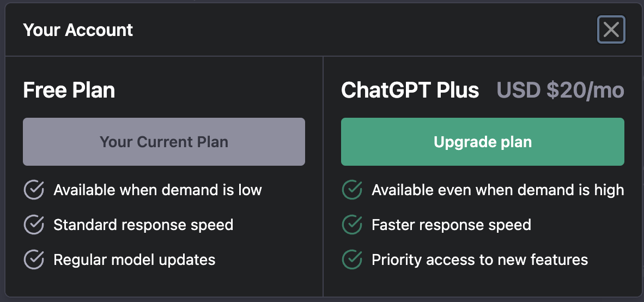Click the Regular model updates feature text
The height and width of the screenshot is (302, 644).
click(135, 259)
